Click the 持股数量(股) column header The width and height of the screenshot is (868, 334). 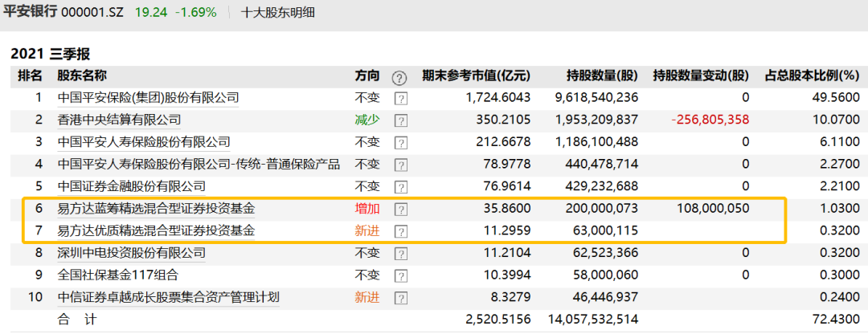602,75
